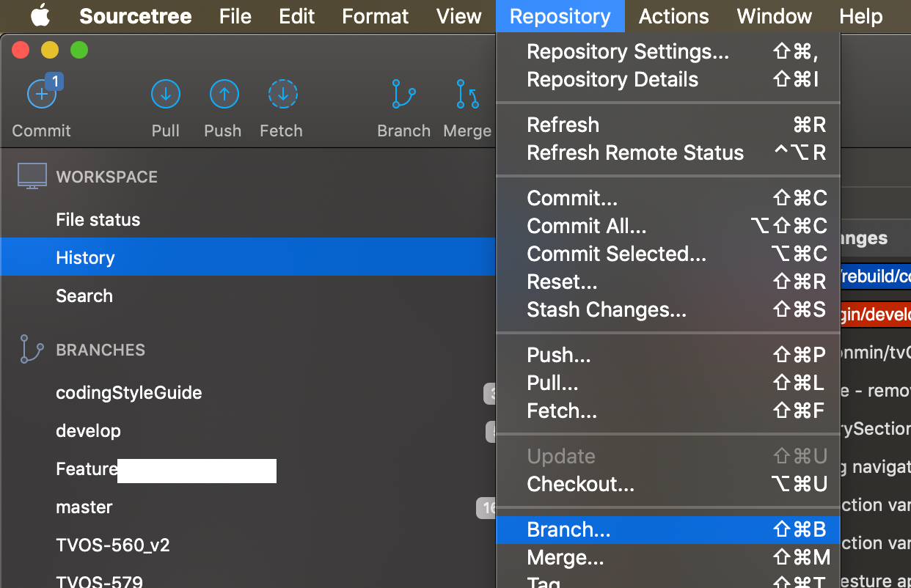Click the Fetch toolbar icon
911x588 pixels.
(x=281, y=94)
